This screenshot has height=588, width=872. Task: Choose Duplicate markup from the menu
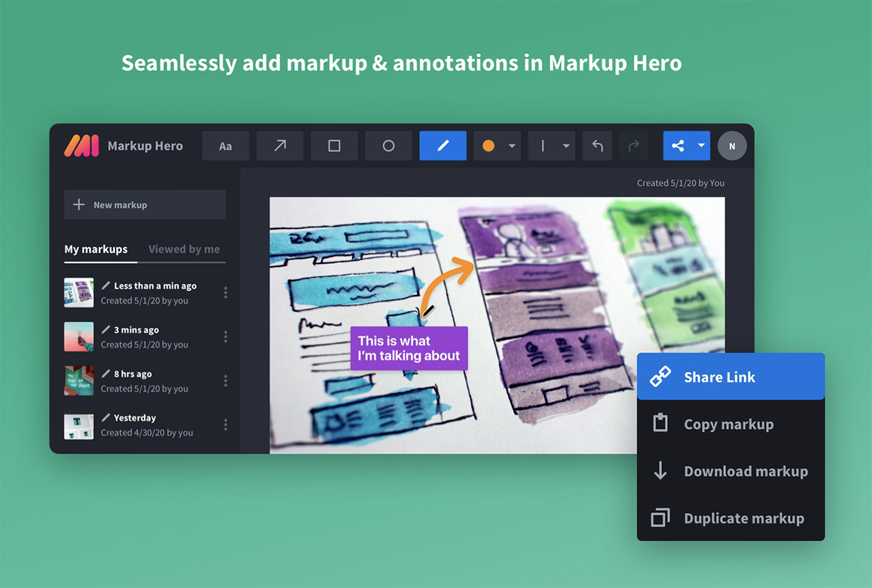point(731,518)
